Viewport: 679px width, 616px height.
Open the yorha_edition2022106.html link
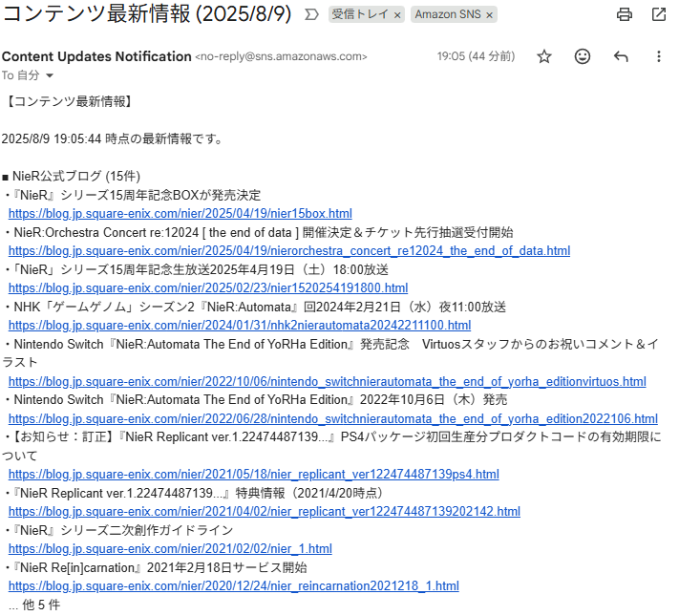(333, 419)
